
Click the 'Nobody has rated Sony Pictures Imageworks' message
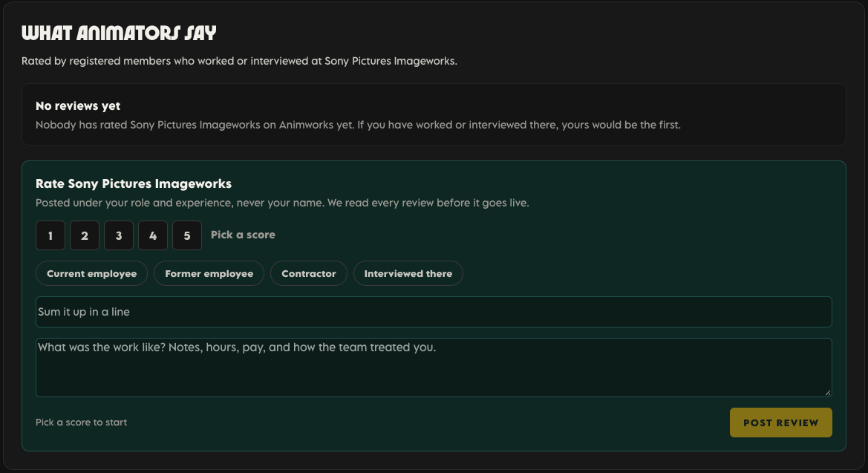358,125
